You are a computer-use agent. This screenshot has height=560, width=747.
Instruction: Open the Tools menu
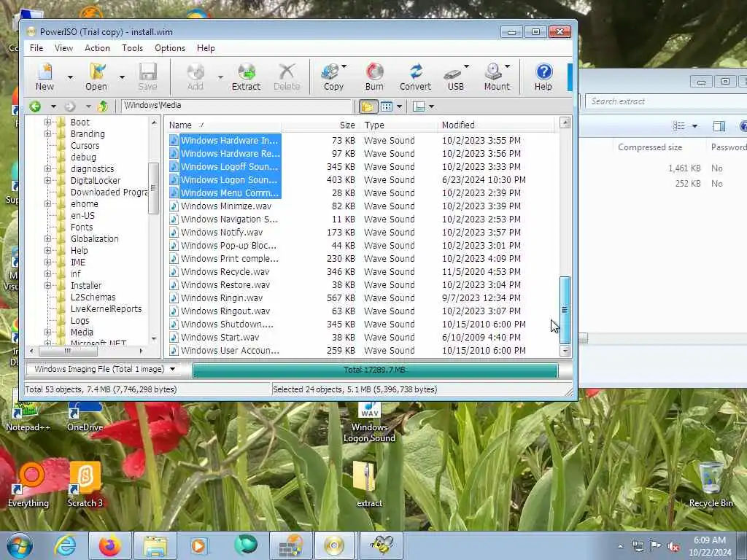(132, 48)
